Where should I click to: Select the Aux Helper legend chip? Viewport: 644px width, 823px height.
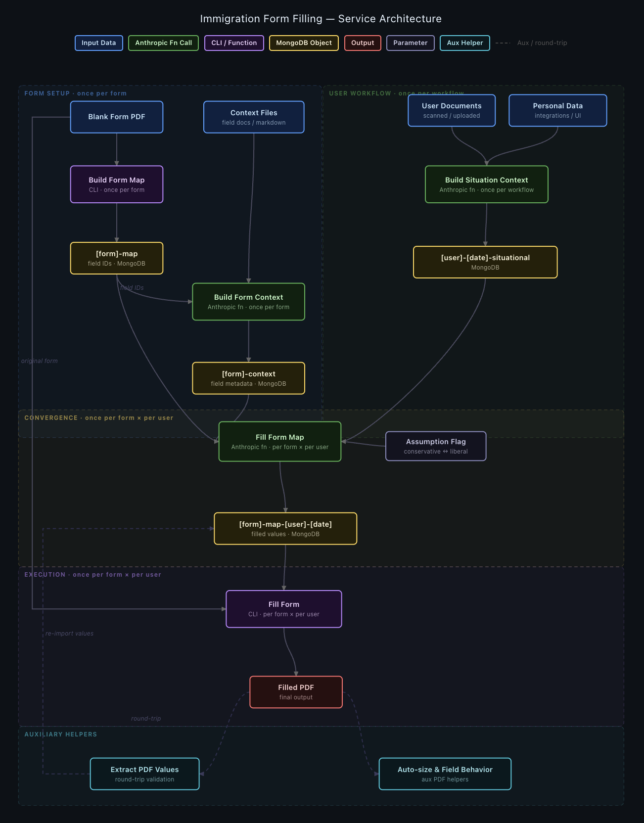click(464, 43)
